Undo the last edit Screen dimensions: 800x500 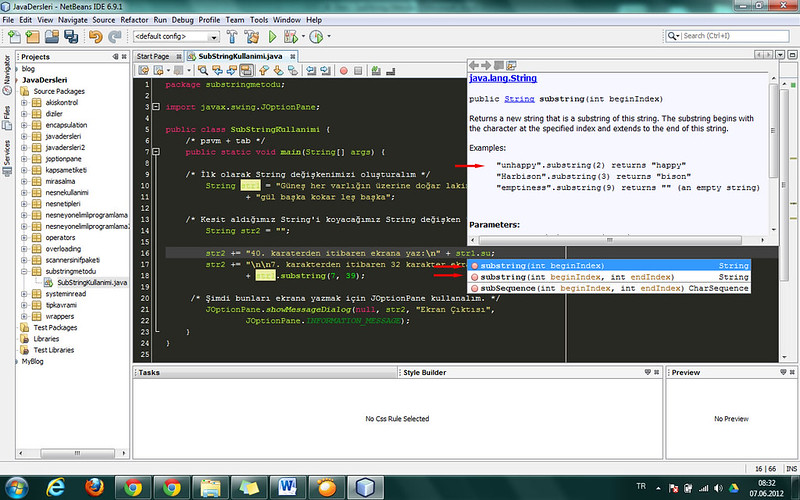pyautogui.click(x=95, y=36)
